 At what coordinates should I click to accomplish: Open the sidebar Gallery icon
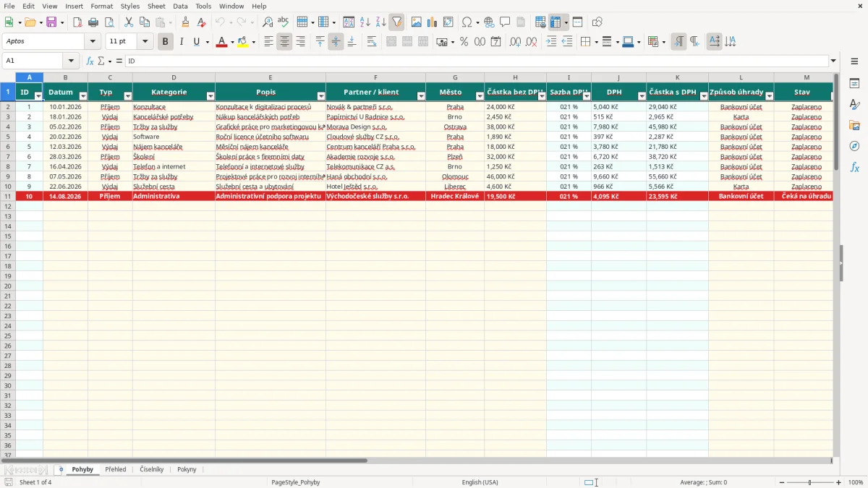tap(854, 125)
